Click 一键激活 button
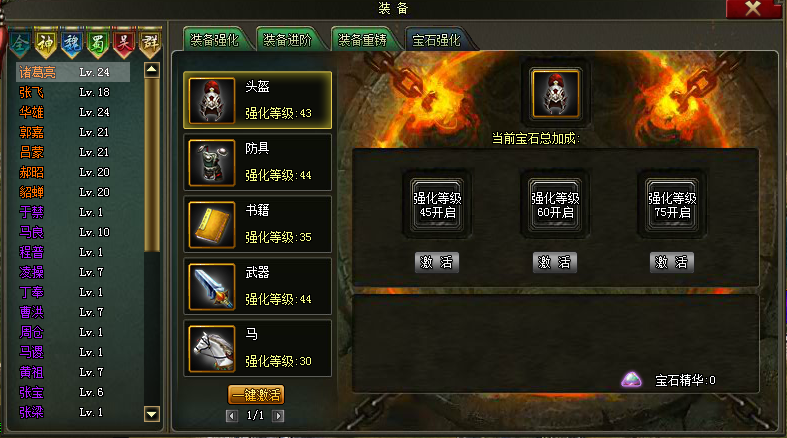This screenshot has width=787, height=438. tap(256, 395)
